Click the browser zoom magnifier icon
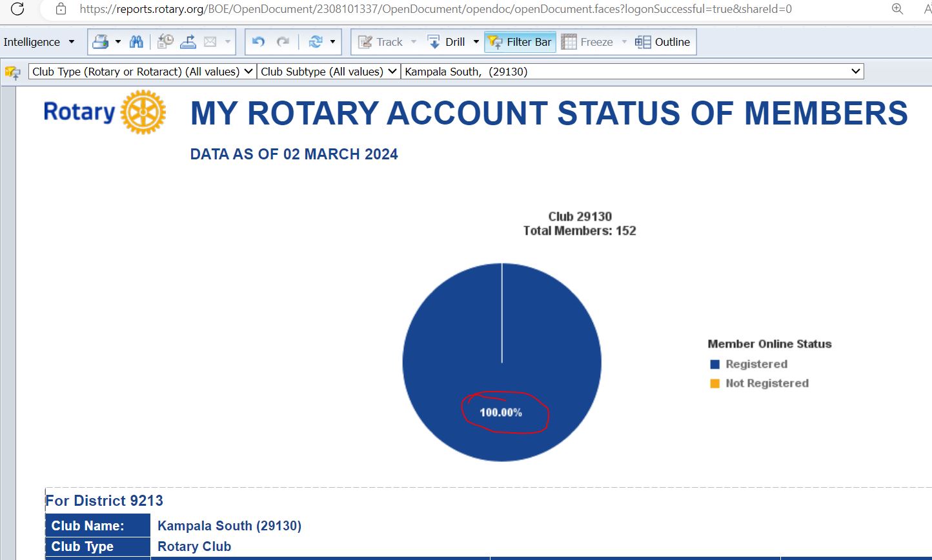Viewport: 932px width, 560px height. click(897, 8)
